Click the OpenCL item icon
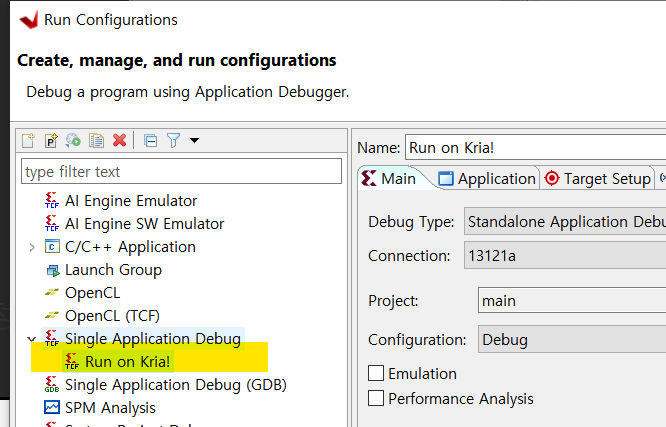 (x=52, y=292)
